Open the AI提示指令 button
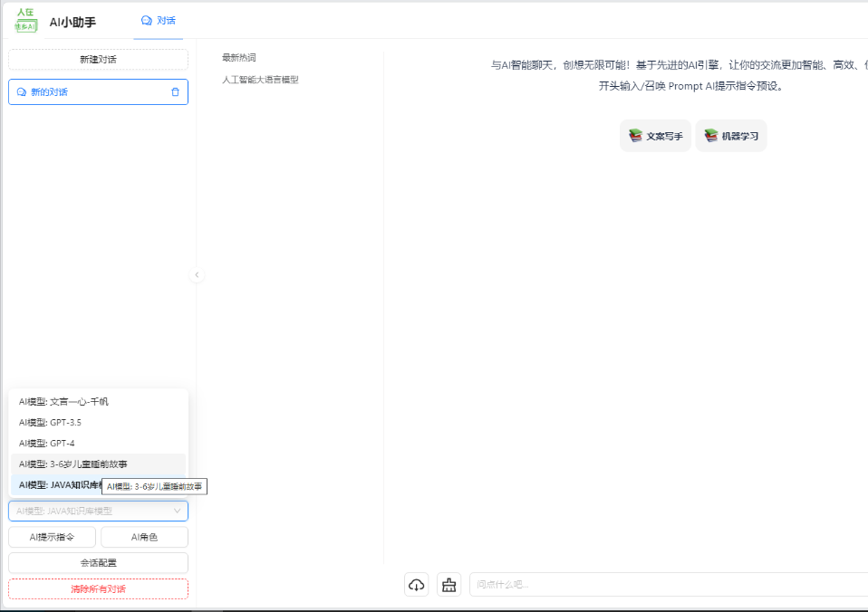This screenshot has width=868, height=612. coord(52,538)
